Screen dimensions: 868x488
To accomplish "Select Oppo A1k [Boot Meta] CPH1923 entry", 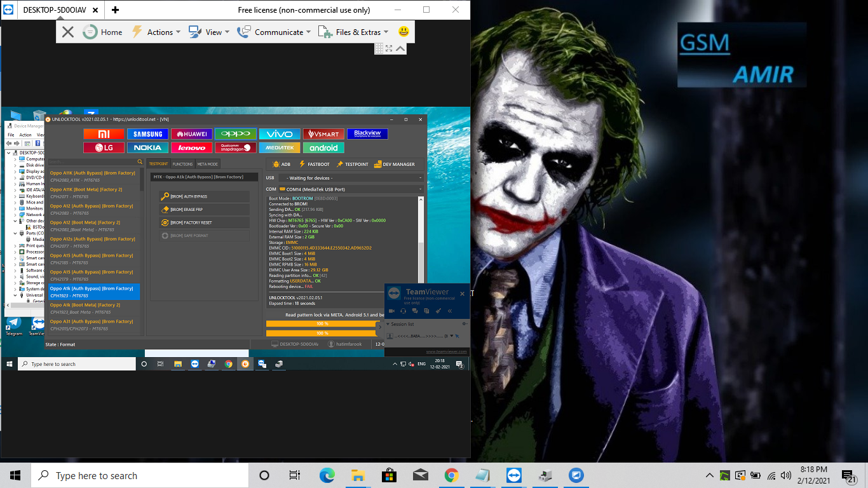I will (x=94, y=308).
